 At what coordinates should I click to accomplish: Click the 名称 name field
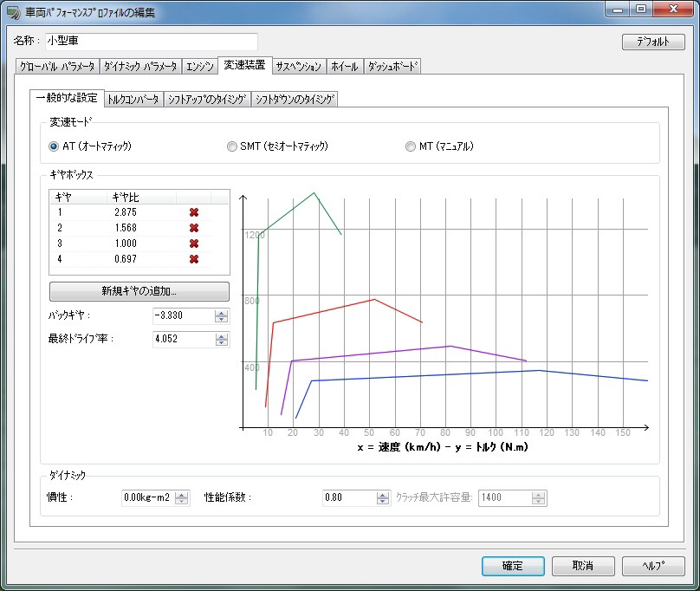(152, 42)
